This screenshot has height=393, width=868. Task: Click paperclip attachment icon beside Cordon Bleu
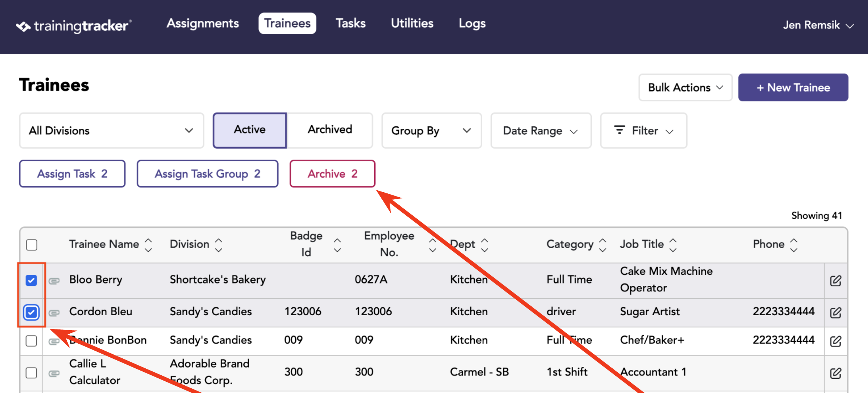(54, 313)
